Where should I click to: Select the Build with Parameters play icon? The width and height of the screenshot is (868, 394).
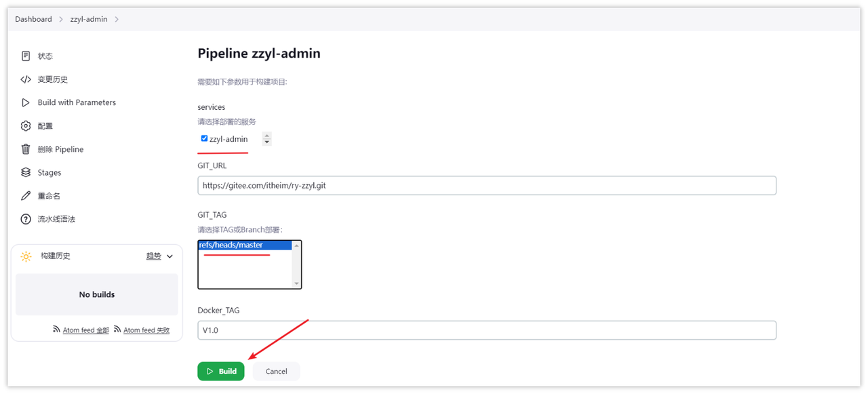pos(26,102)
